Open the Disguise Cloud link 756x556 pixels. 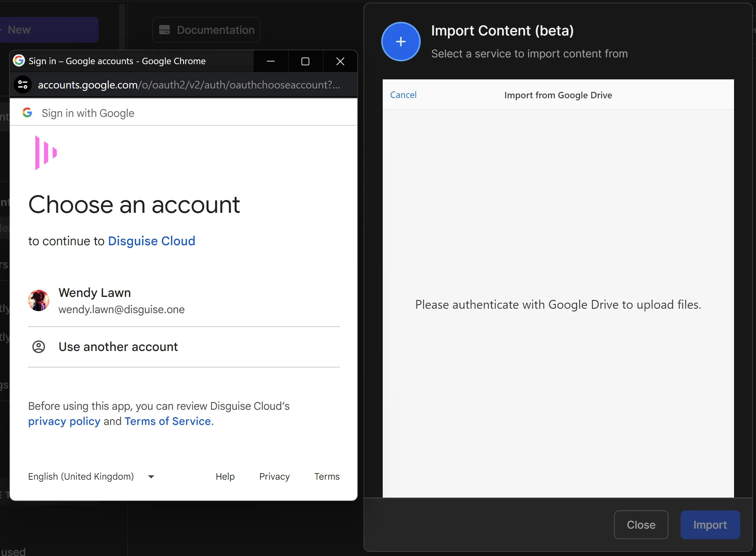point(151,241)
